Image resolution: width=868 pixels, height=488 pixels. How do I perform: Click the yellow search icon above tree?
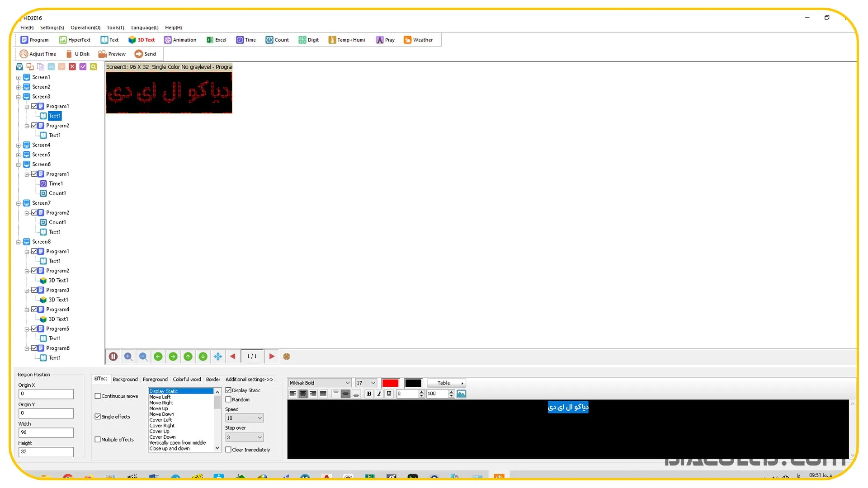[x=94, y=67]
